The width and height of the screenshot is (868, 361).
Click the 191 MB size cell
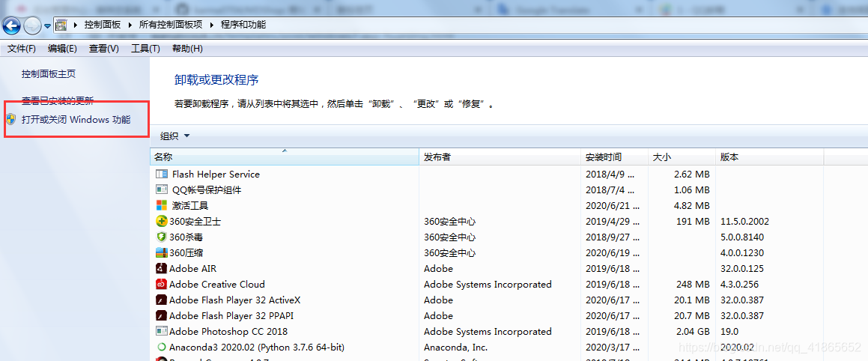(693, 222)
